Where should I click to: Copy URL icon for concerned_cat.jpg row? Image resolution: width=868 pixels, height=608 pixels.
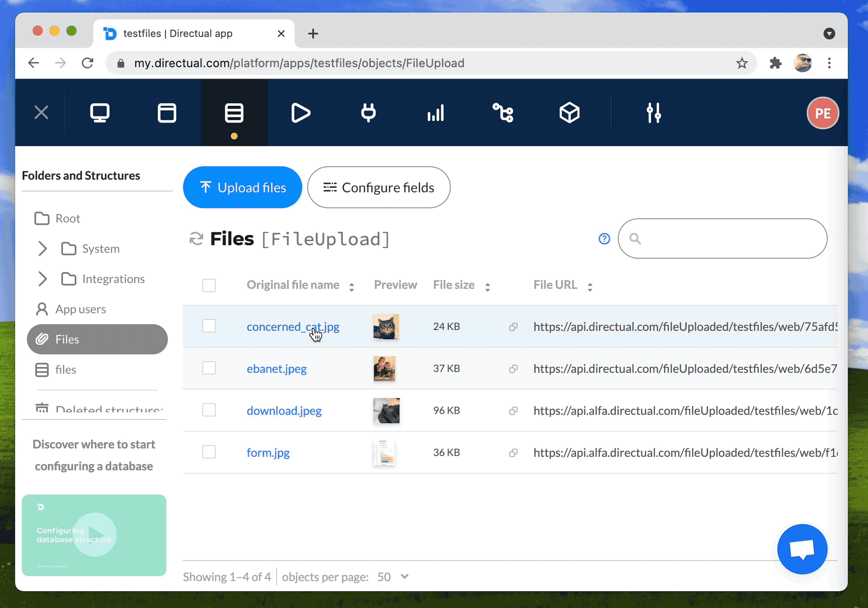(x=513, y=327)
